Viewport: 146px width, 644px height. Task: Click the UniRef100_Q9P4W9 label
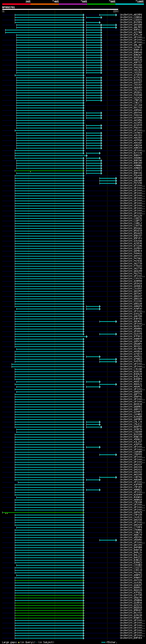pyautogui.click(x=131, y=178)
